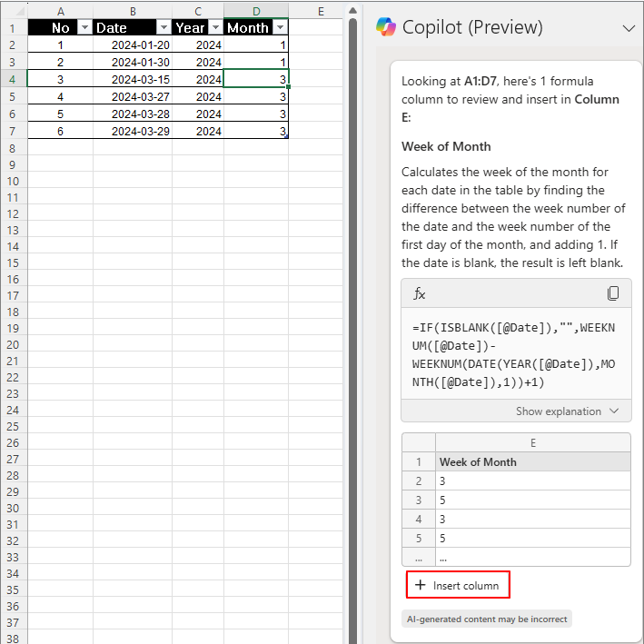This screenshot has width=644, height=644.
Task: Click the select-all corner of the sheet
Action: (14, 11)
